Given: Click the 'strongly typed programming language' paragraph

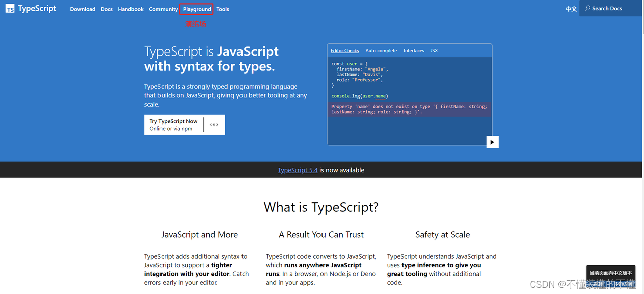Looking at the screenshot, I should (225, 95).
